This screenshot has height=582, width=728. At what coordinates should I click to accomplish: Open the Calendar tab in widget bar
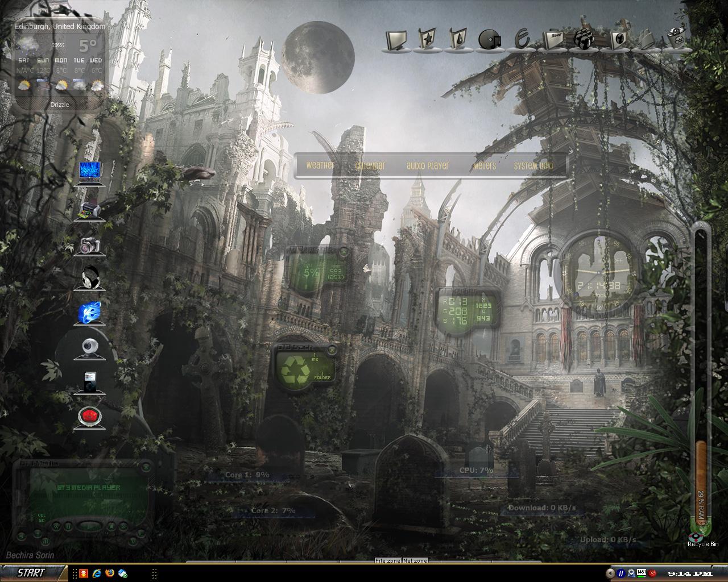(370, 165)
